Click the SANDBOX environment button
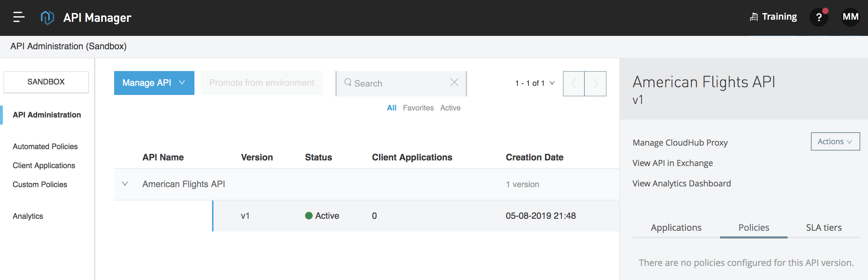 [x=46, y=82]
